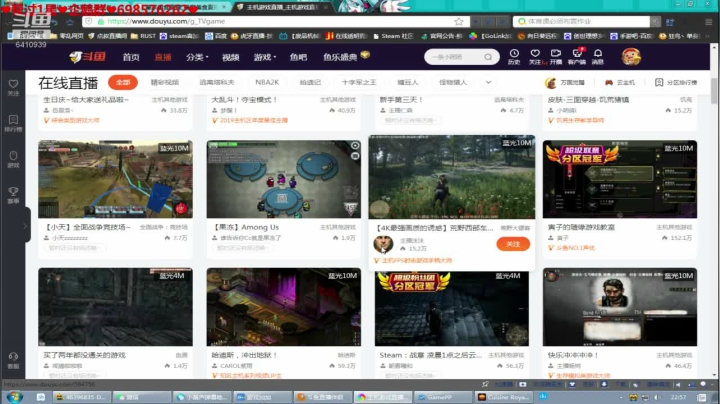Viewport: 720px width, 404px height.
Task: Click the taskbar clock showing 22:57
Action: 678,397
